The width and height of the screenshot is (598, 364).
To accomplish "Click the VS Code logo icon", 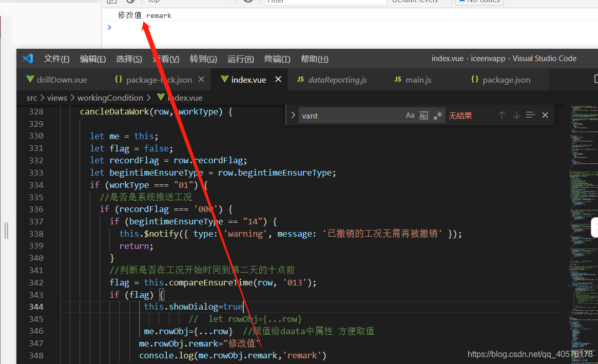I will point(28,59).
